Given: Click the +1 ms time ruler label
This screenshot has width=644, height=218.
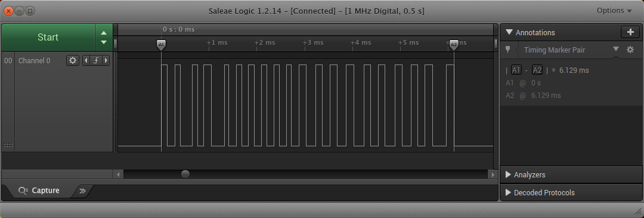Looking at the screenshot, I should point(217,43).
